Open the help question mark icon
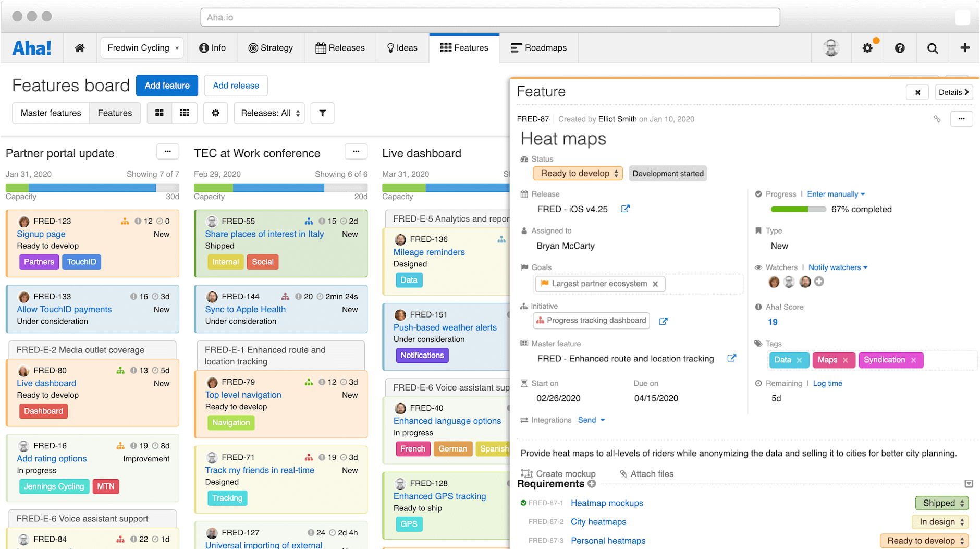Screen dimensions: 980x549 900,48
